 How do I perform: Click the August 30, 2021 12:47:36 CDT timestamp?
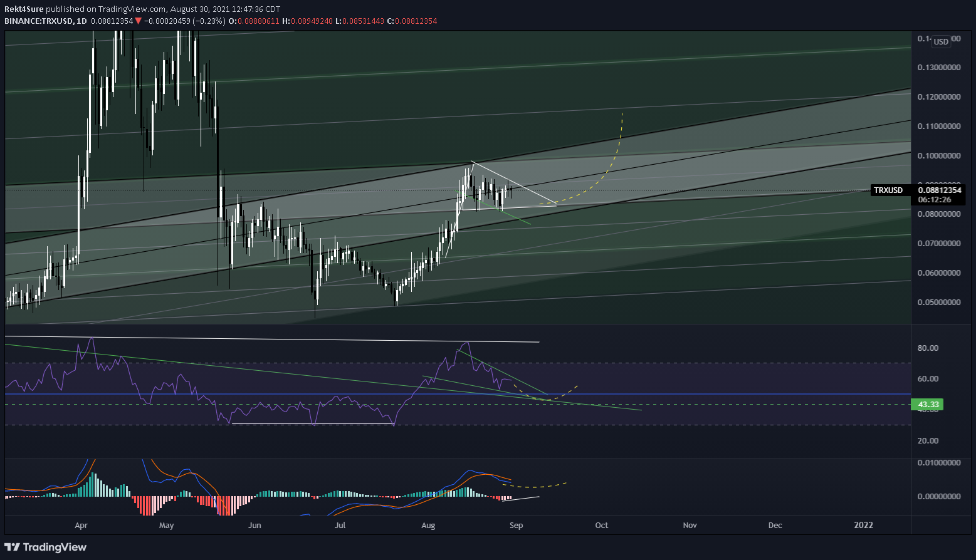click(x=226, y=9)
